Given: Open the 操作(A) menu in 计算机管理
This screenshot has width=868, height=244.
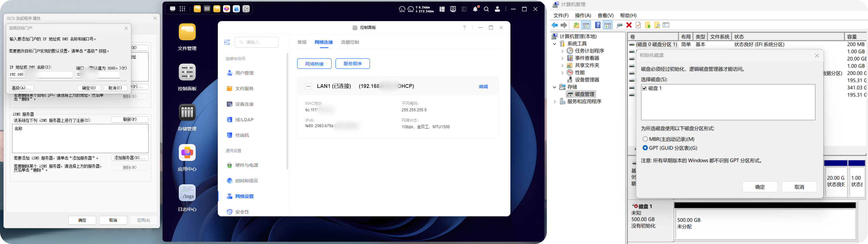Looking at the screenshot, I should pos(583,16).
